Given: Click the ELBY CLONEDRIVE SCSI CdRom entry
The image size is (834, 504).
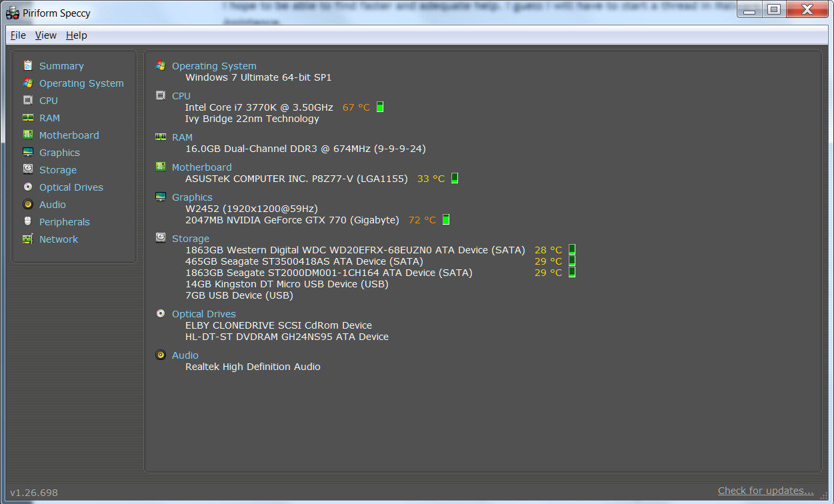Looking at the screenshot, I should click(279, 325).
